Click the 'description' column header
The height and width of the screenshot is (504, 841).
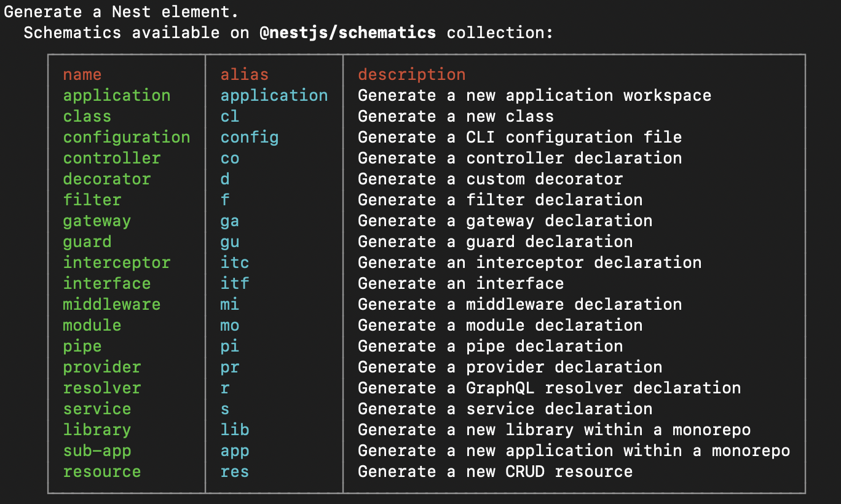tap(412, 75)
